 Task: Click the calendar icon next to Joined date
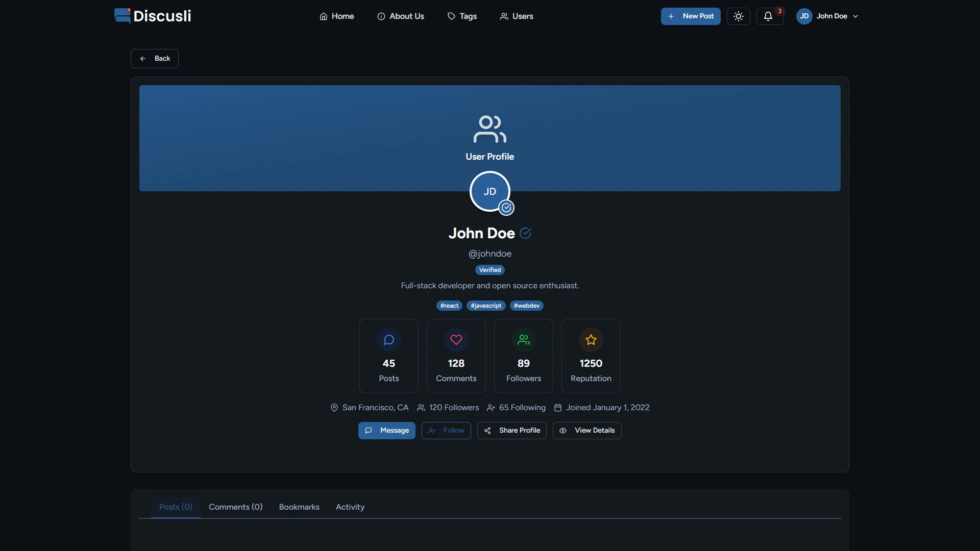[x=558, y=408]
